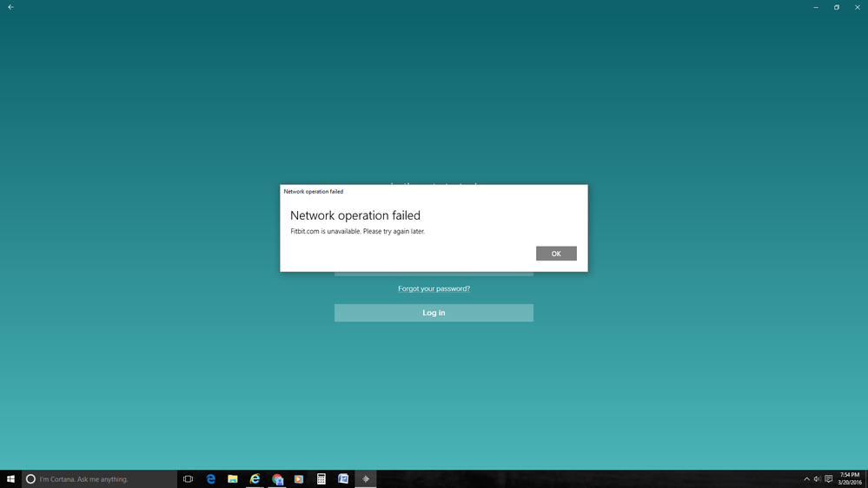Viewport: 868px width, 488px height.
Task: Open File Explorer from the taskbar
Action: pos(233,479)
